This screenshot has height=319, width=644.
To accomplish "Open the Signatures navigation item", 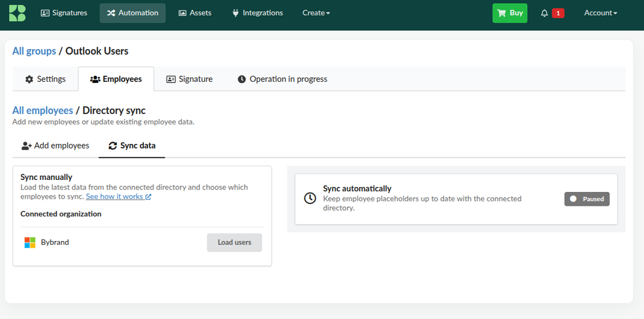I will click(x=64, y=13).
